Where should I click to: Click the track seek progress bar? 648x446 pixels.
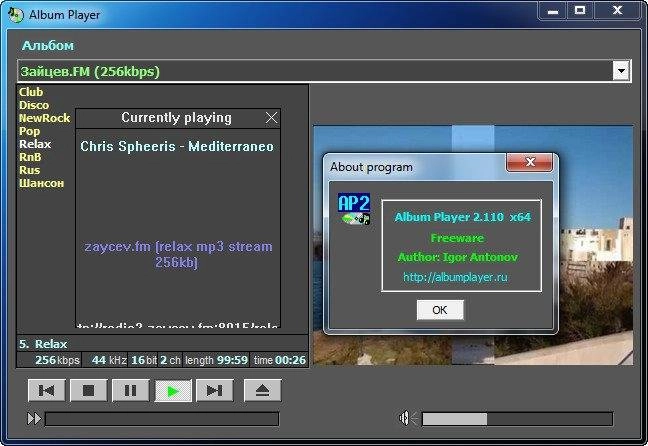pos(162,419)
